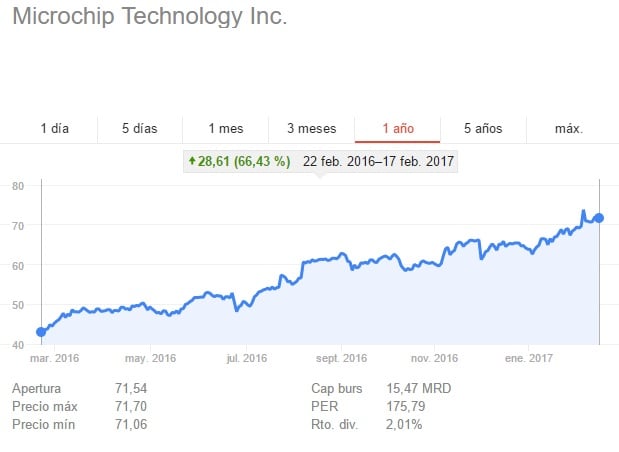Click the chart end point dot
This screenshot has width=619, height=452.
pyautogui.click(x=599, y=218)
